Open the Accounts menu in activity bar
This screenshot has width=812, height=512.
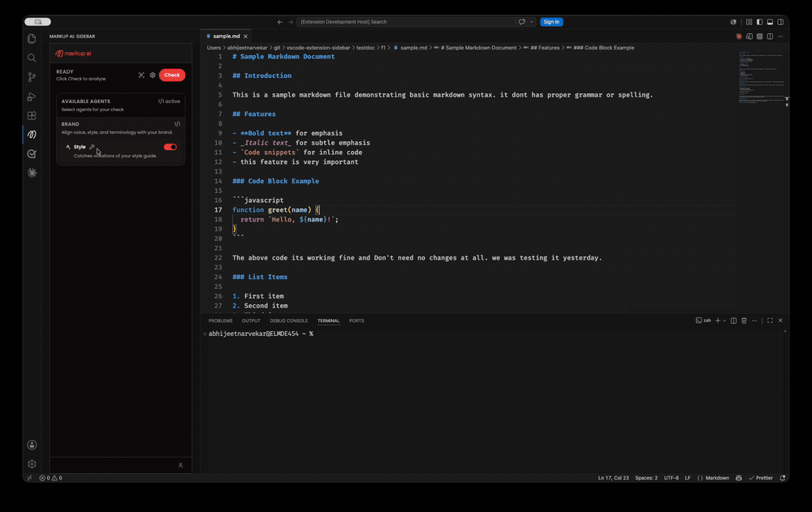pyautogui.click(x=32, y=445)
